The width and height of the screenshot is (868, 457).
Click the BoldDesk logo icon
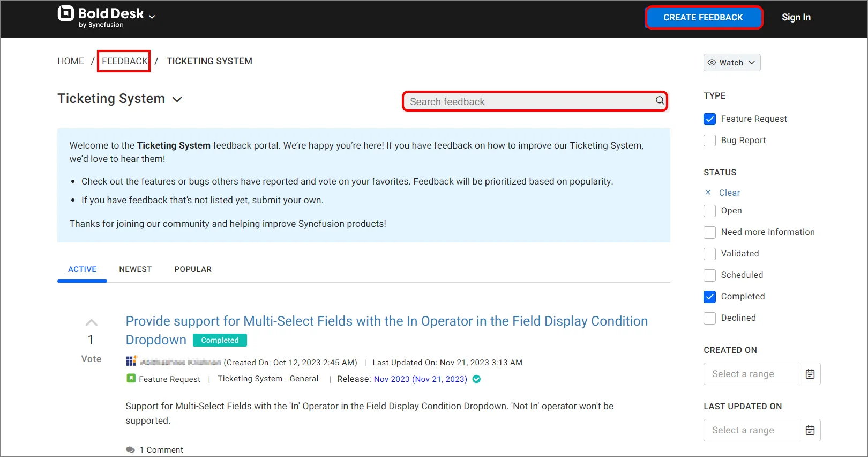tap(66, 13)
